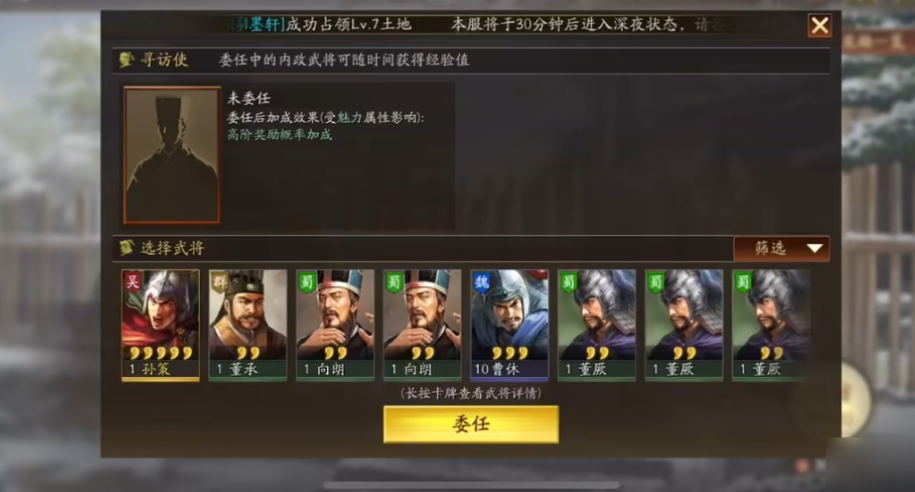Tap the empty 未委任 portrait slot
This screenshot has height=492, width=915.
172,155
